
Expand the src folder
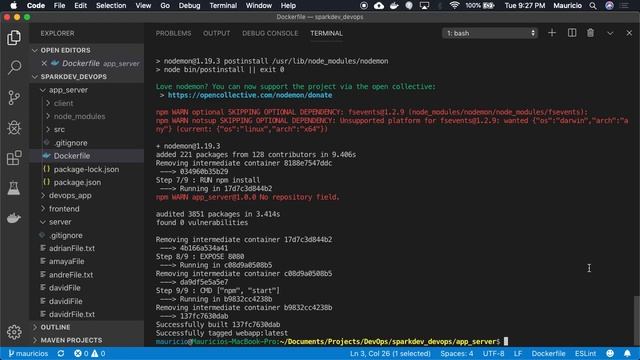tap(59, 129)
